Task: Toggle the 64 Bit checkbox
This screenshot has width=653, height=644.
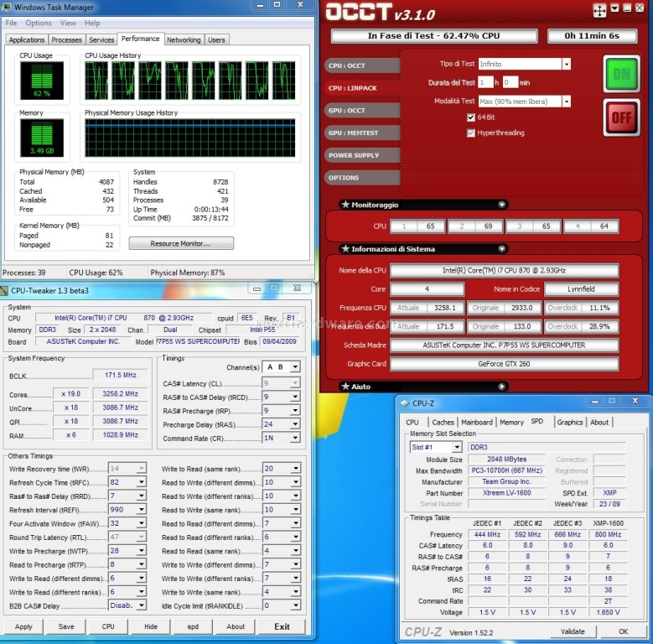Action: tap(471, 117)
